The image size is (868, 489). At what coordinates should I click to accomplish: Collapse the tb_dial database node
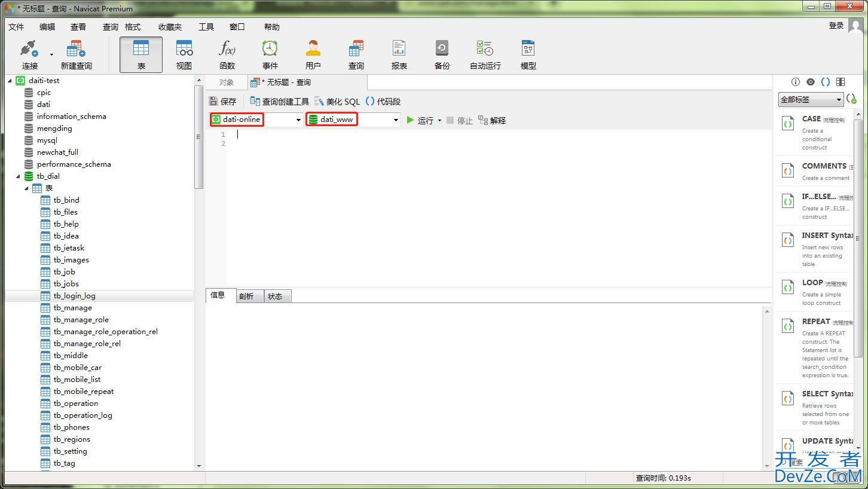19,176
